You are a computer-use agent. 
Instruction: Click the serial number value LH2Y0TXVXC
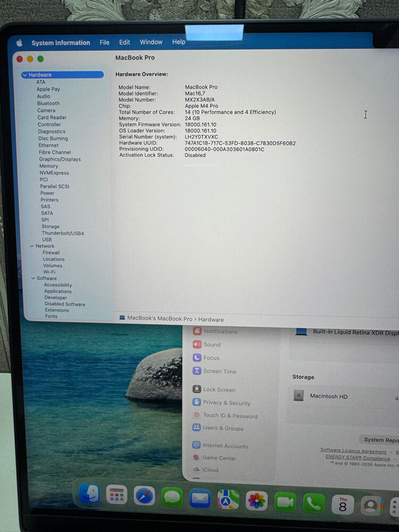[x=201, y=137]
